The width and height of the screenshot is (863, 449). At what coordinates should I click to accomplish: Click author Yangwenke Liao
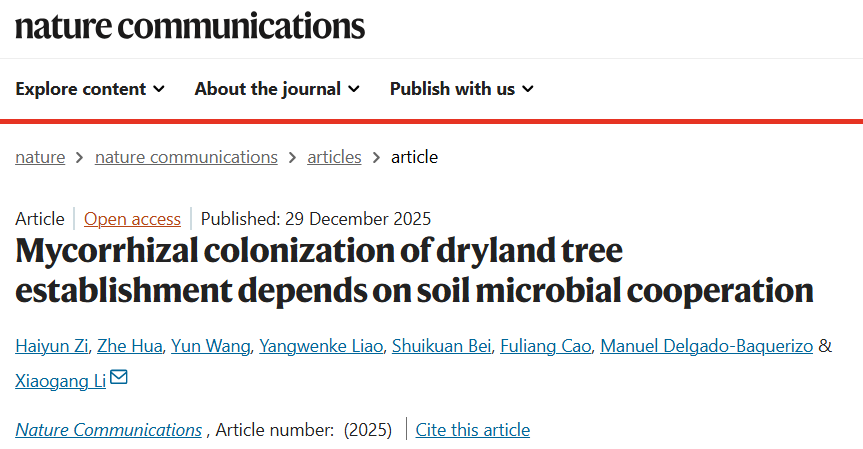click(x=320, y=346)
